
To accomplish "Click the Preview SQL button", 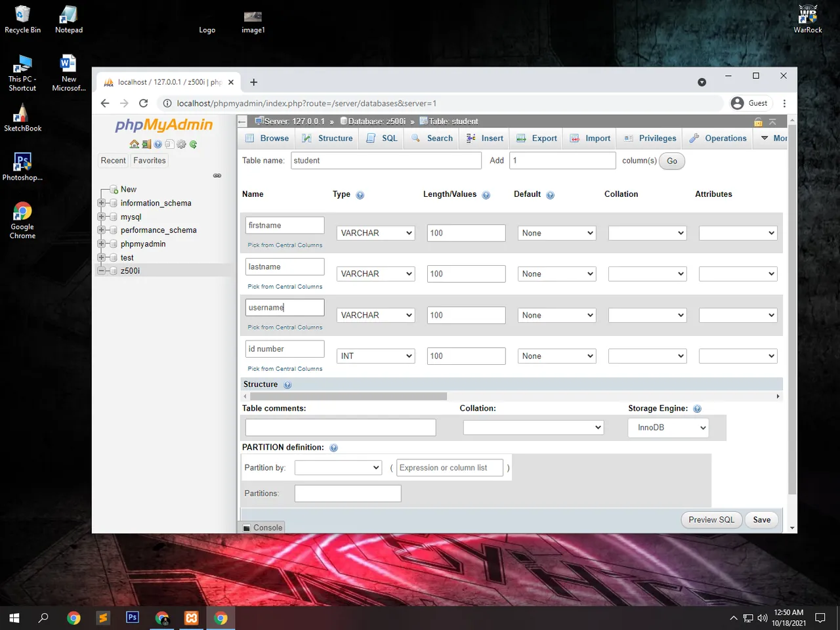I will click(711, 520).
